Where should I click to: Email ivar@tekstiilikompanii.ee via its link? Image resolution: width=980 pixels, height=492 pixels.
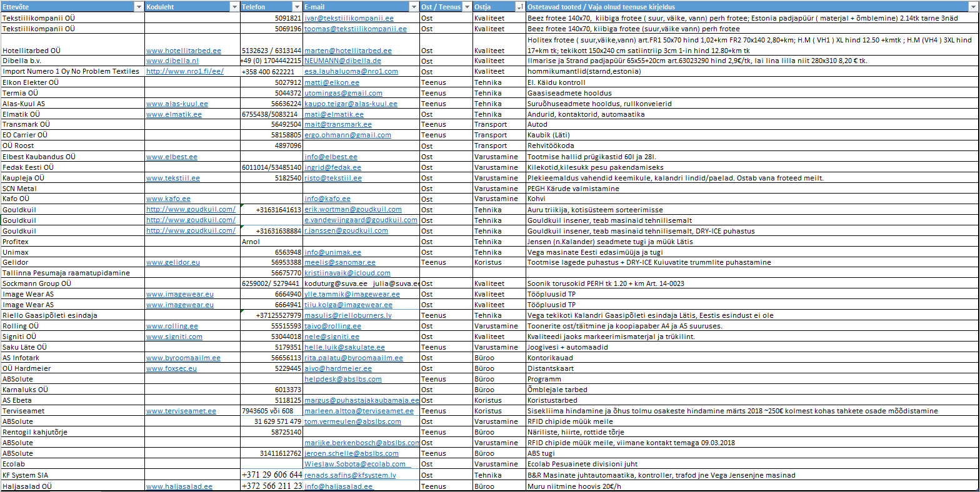pos(349,19)
